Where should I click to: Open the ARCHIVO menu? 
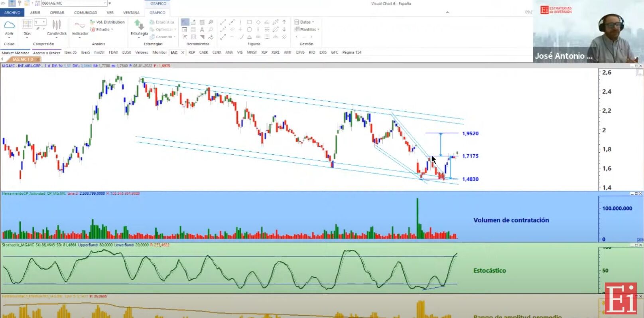pos(12,12)
